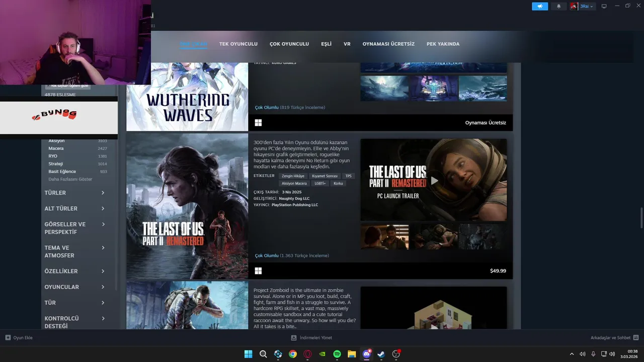The height and width of the screenshot is (362, 644).
Task: Click the $49.99 price label
Action: 498,271
